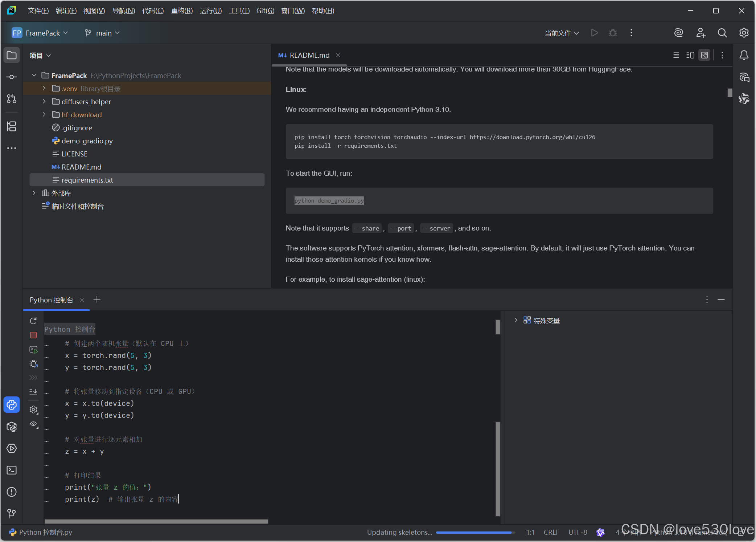The image size is (756, 542).
Task: Click the Search Everywhere magnifier icon
Action: pyautogui.click(x=722, y=33)
